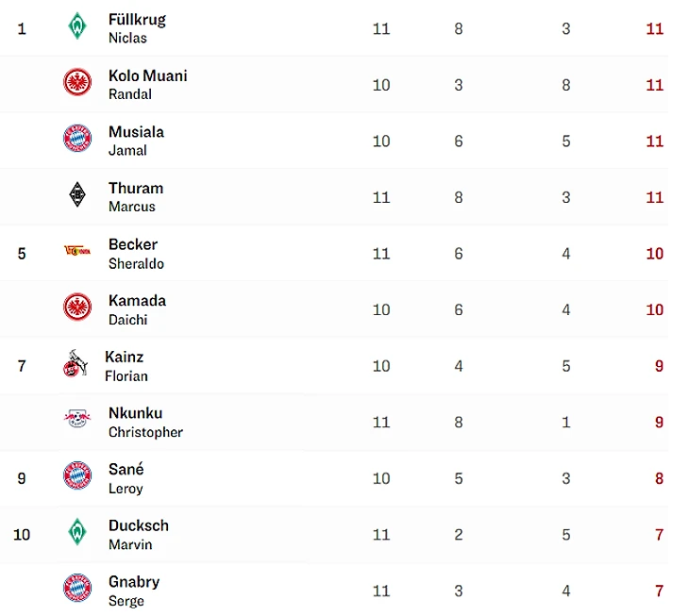689x616 pixels.
Task: Click the Union Berlin logo beside Becker
Action: coord(76,251)
